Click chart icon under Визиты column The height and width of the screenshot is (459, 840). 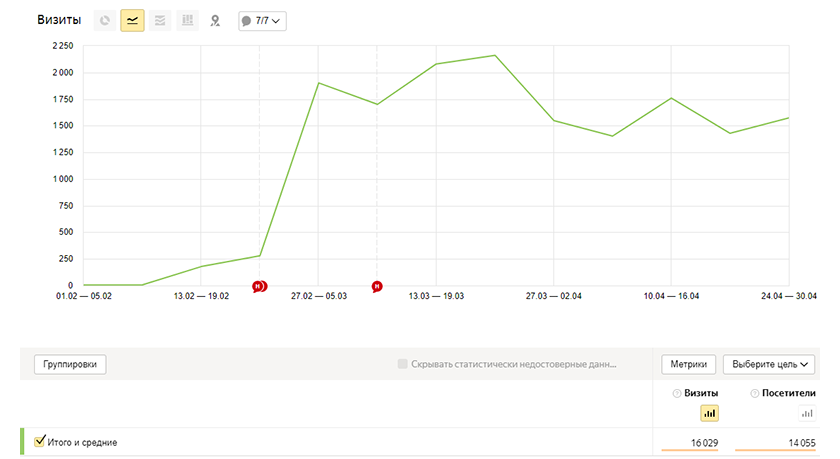[x=710, y=413]
